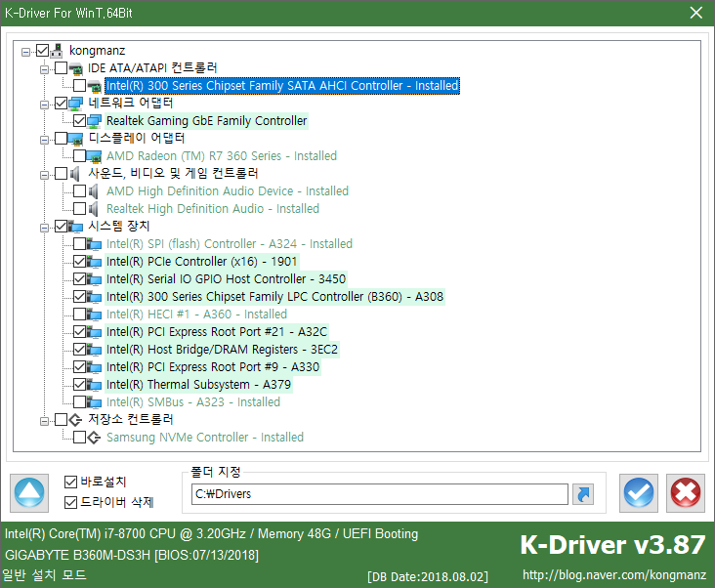Click the red X cancel button
This screenshot has width=715, height=588.
[x=686, y=492]
